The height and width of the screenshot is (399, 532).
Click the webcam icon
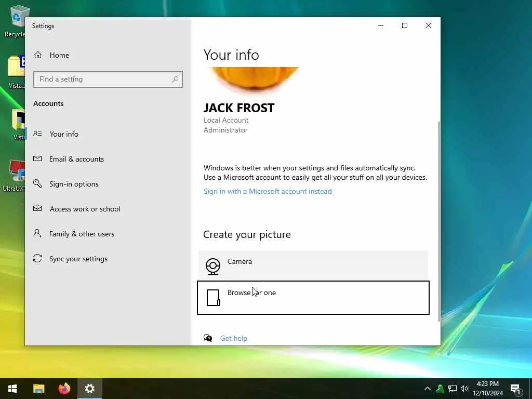coord(213,267)
